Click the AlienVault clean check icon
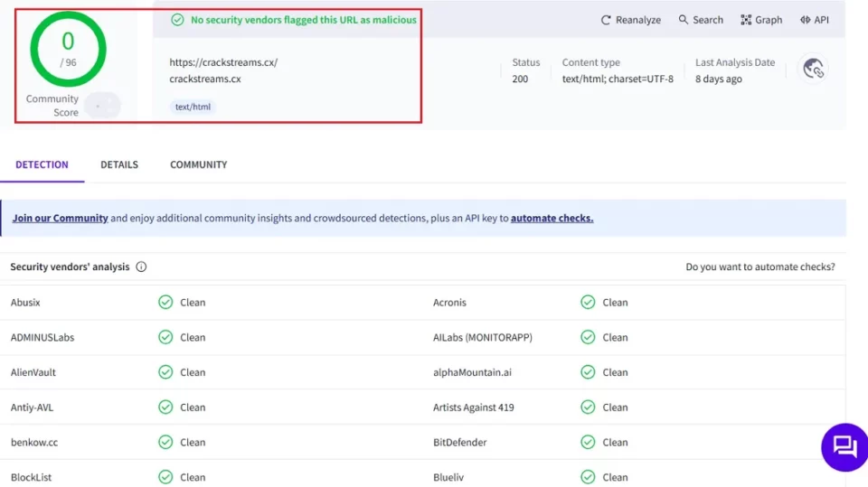This screenshot has width=868, height=487. 165,372
